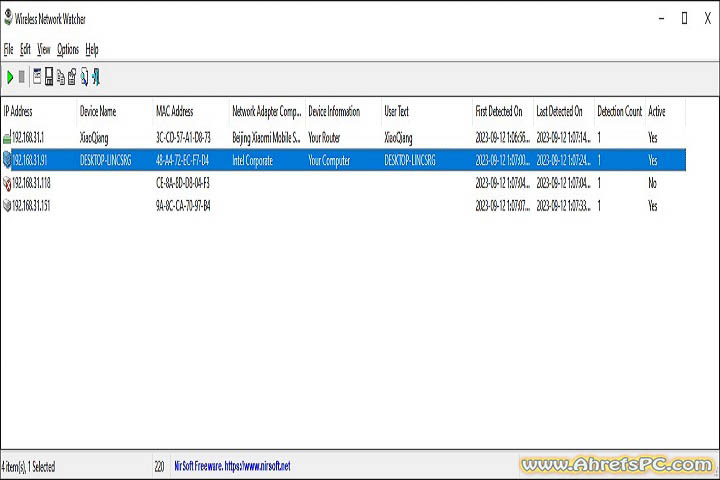The height and width of the screenshot is (480, 720).
Task: Click MAC address 9A-8C-CA-70-97-B4
Action: coord(183,205)
